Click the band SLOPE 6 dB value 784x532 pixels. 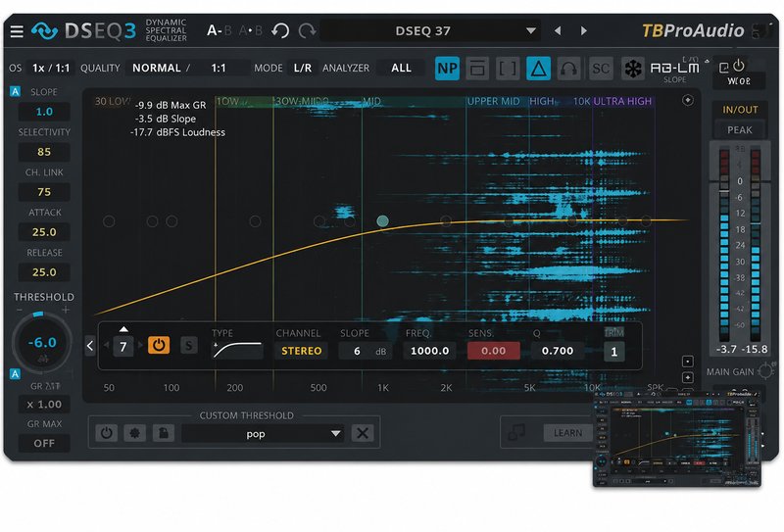click(365, 351)
